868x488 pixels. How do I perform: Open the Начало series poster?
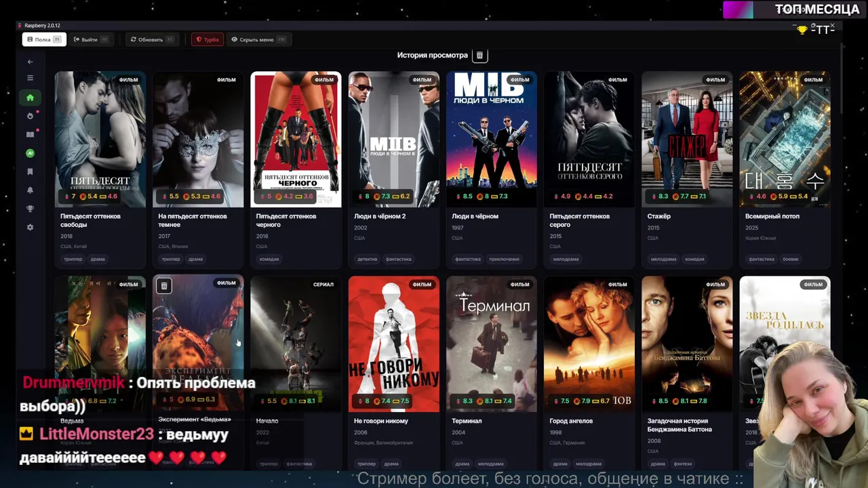296,344
